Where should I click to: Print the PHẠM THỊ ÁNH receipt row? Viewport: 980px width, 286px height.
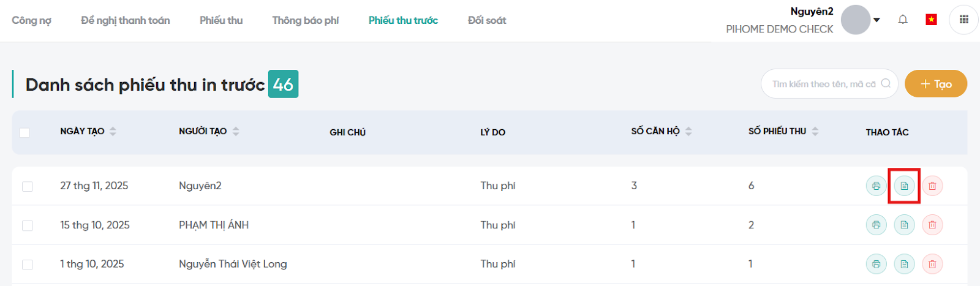pos(876,225)
